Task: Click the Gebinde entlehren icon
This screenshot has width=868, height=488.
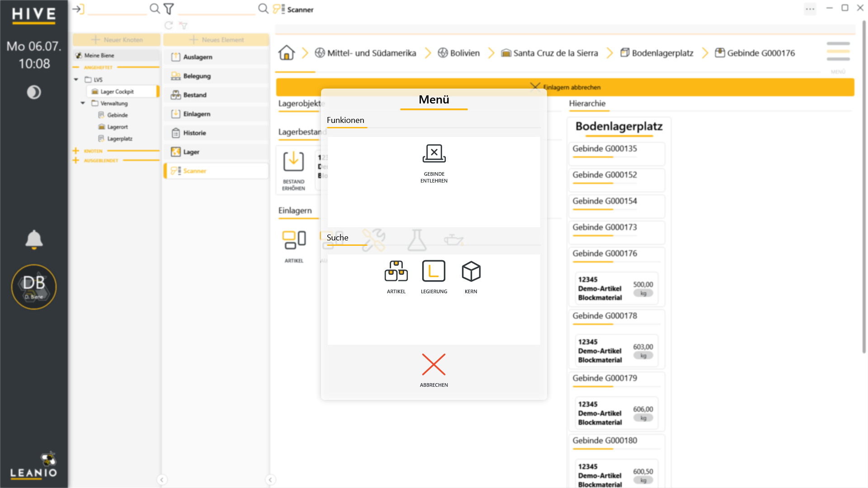Action: click(434, 154)
